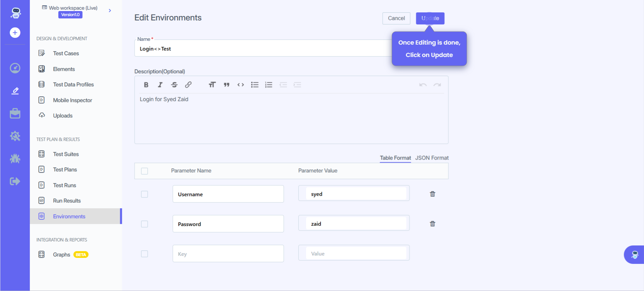Toggle the select-all parameters header checkbox
This screenshot has width=644, height=291.
pos(145,171)
